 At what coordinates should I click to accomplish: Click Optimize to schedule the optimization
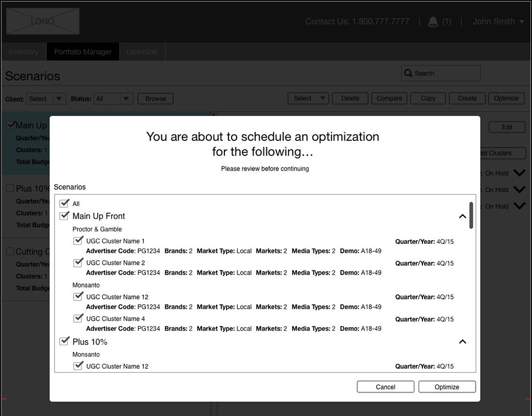447,386
